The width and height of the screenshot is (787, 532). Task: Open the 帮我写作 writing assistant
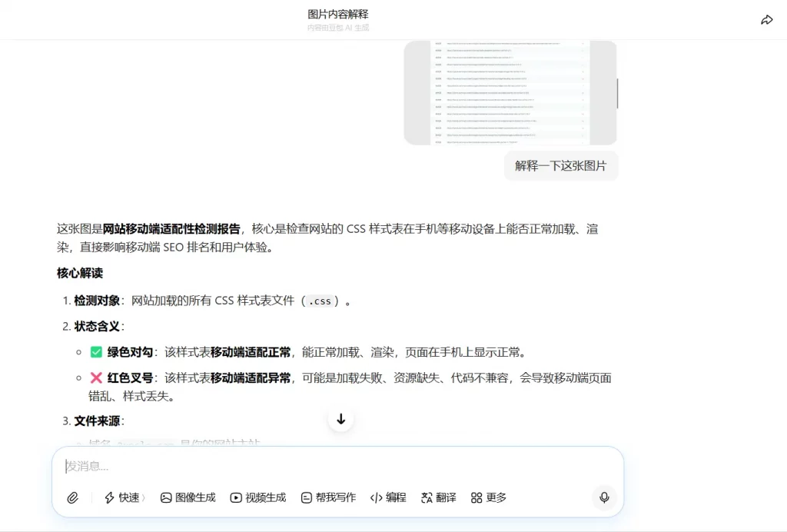tap(328, 497)
